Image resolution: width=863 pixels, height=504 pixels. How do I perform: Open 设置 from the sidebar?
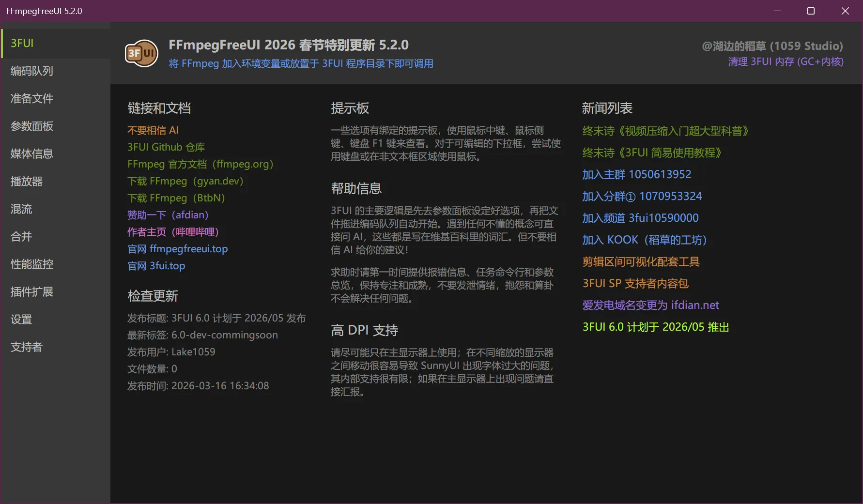click(x=21, y=320)
